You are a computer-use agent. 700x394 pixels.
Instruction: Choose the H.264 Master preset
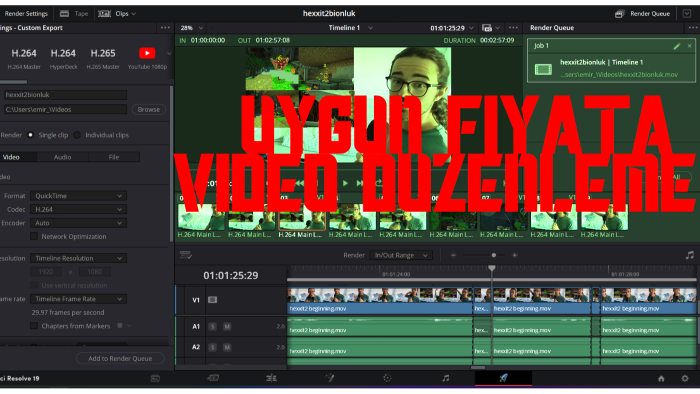click(x=24, y=58)
